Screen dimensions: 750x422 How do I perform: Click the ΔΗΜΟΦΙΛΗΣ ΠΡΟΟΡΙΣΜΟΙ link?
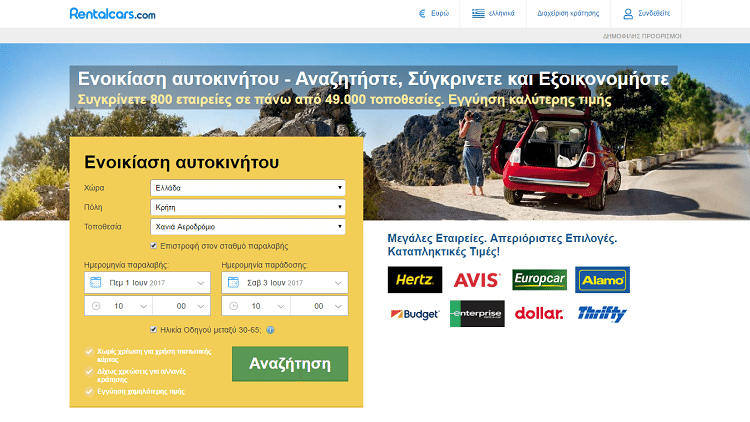click(x=642, y=36)
